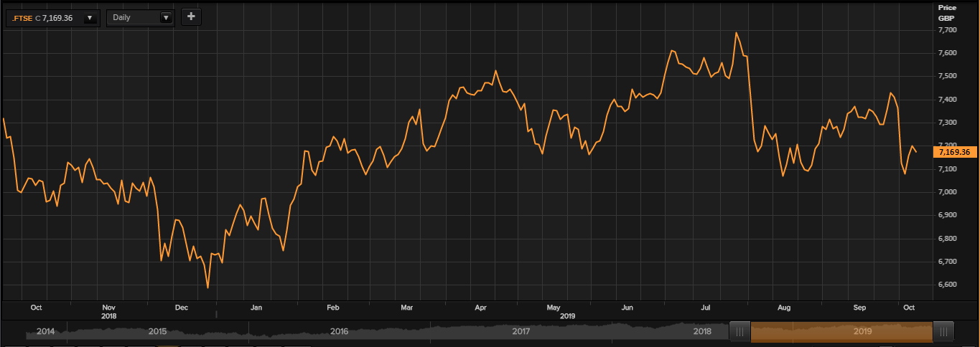
Task: Click the .FTSE ticker name in the header
Action: coord(22,17)
